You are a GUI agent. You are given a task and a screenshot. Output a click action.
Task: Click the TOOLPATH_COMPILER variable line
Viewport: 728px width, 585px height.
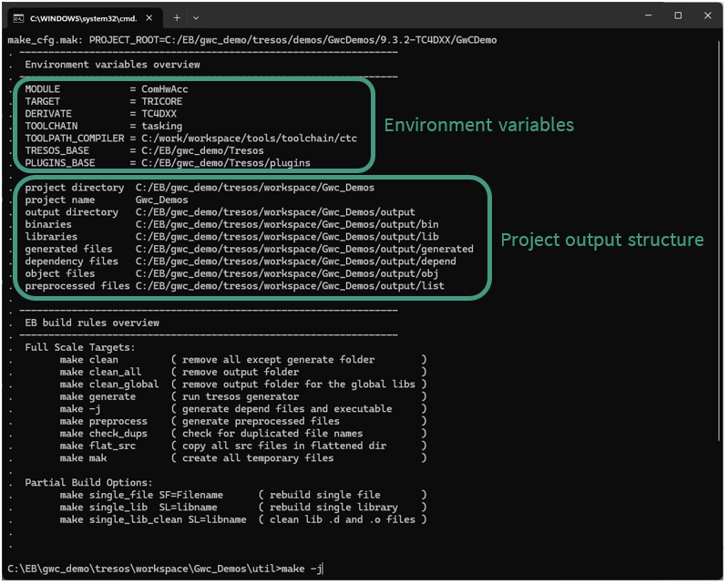point(190,139)
